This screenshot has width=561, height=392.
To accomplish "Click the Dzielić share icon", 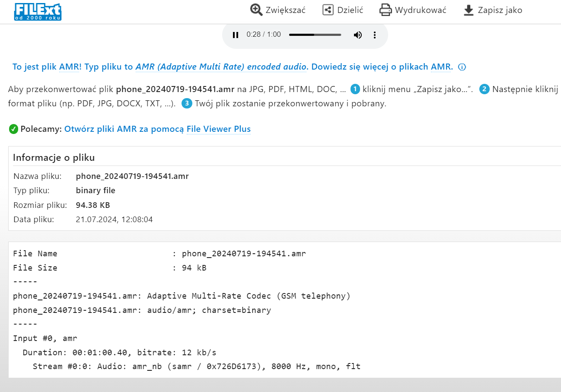I will pos(328,10).
